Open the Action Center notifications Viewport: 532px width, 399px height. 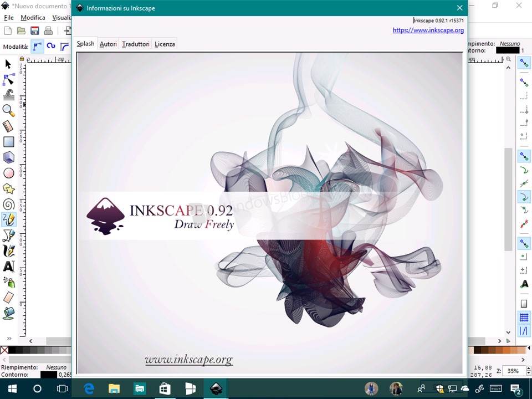(516, 389)
